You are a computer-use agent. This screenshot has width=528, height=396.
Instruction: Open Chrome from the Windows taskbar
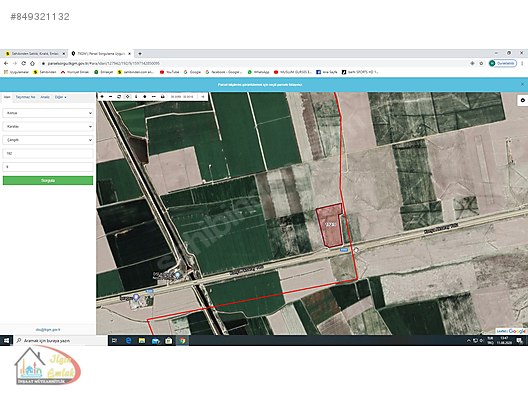click(182, 341)
